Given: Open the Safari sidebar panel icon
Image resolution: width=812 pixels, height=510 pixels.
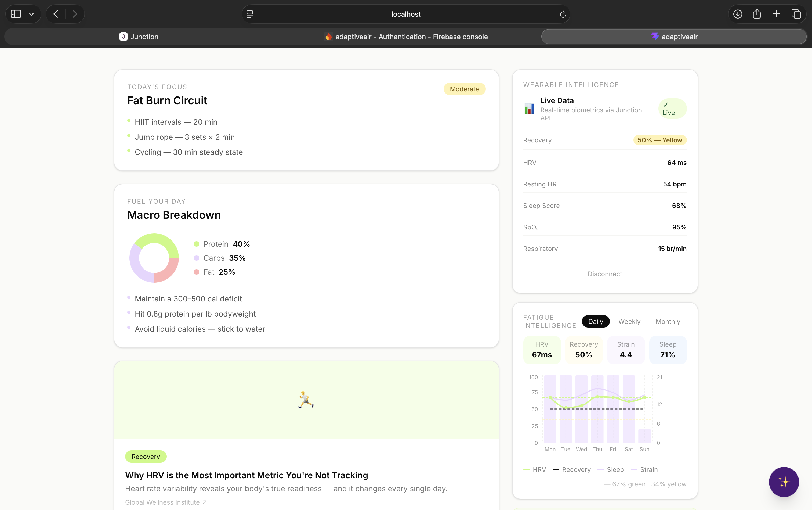Looking at the screenshot, I should coord(16,14).
